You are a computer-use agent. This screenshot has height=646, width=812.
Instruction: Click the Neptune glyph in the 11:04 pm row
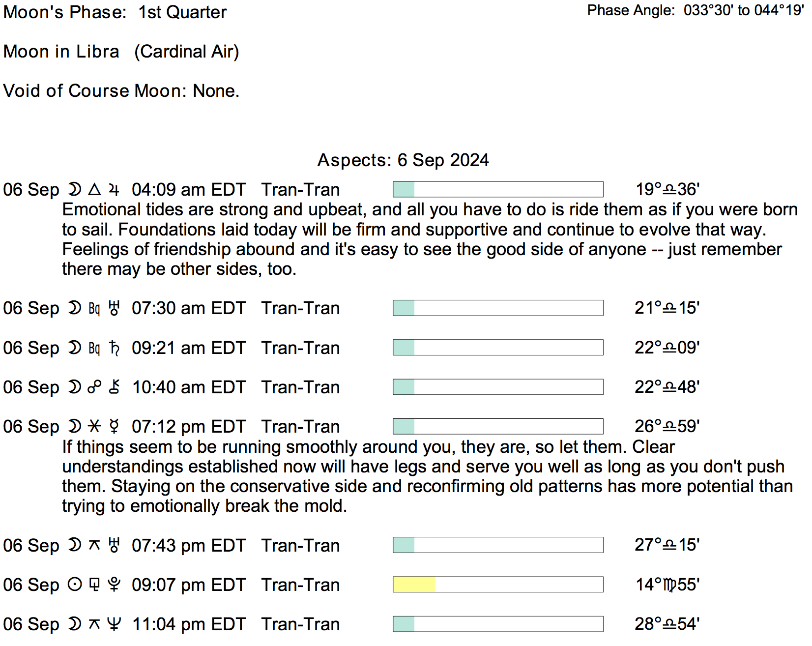114,624
